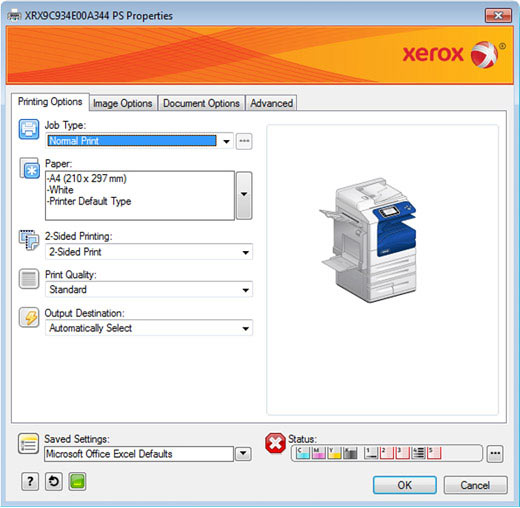Image resolution: width=520 pixels, height=508 pixels.
Task: Click the 'Print Quality:' label
Action: point(71,275)
